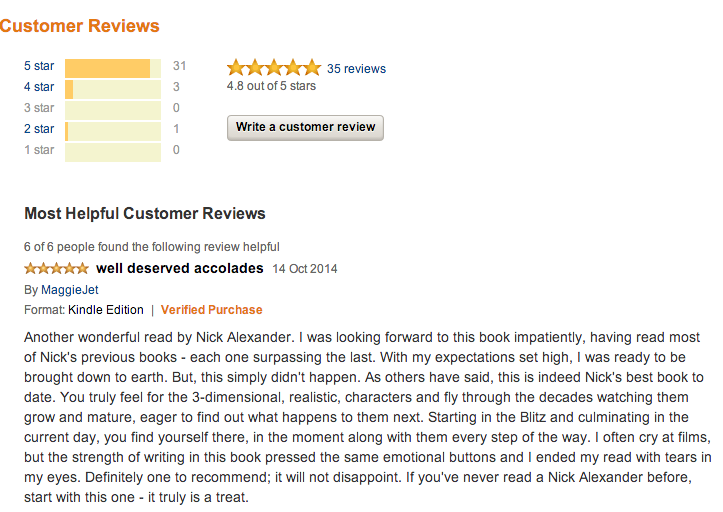Viewport: 723px width, 512px height.
Task: Open the 31 five-star review count
Action: 179,66
